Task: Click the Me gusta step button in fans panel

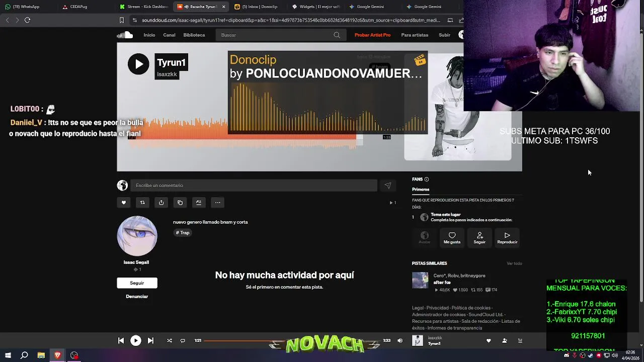Action: pyautogui.click(x=452, y=238)
